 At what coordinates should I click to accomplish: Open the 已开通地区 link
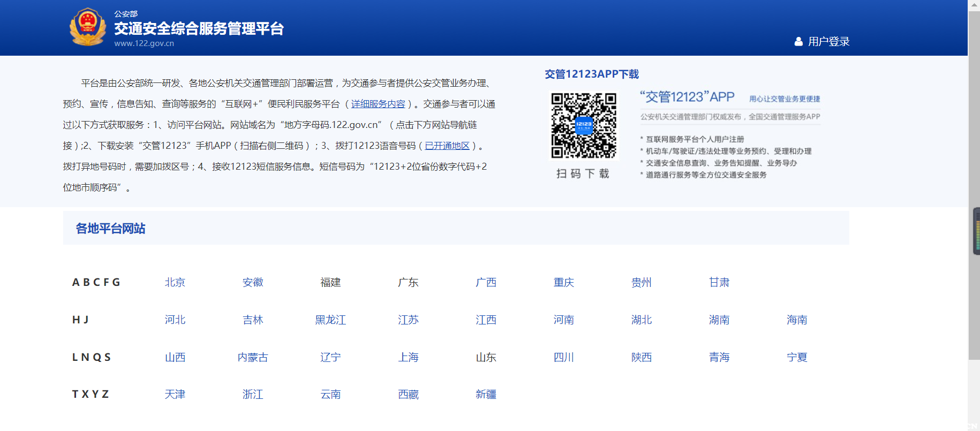pos(447,146)
